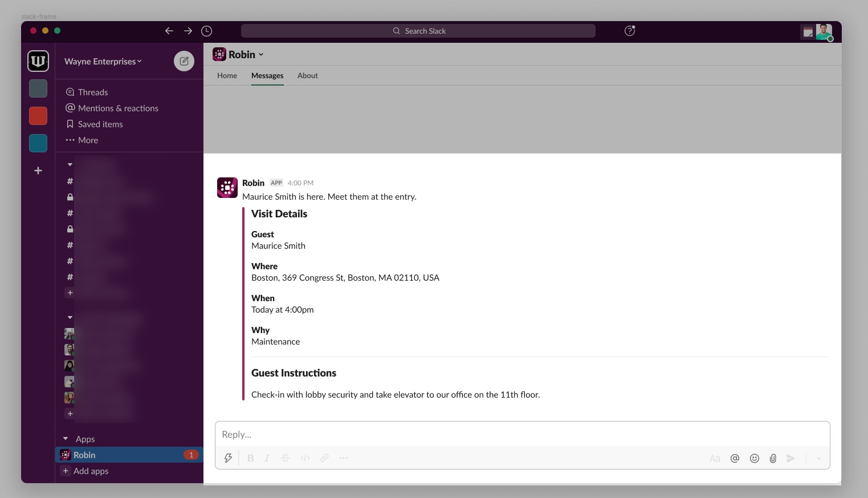Open the shortcuts lightning bolt menu
The width and height of the screenshot is (868, 498).
click(228, 458)
